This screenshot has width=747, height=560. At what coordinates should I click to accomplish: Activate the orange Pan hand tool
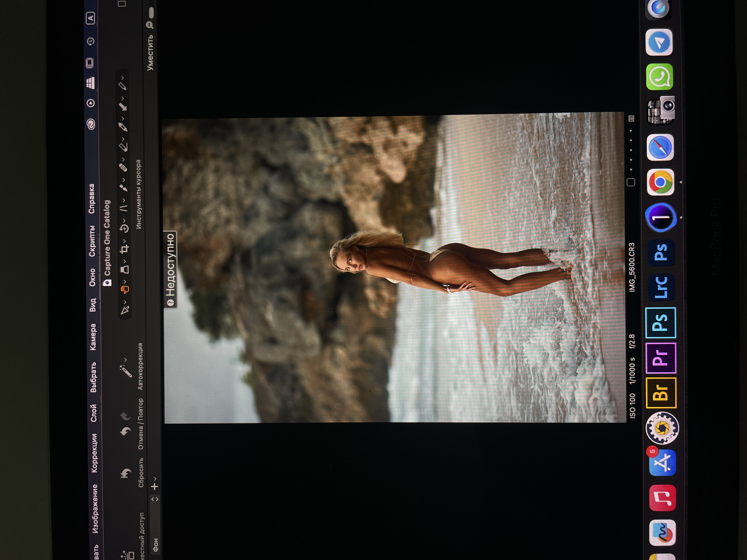(124, 290)
